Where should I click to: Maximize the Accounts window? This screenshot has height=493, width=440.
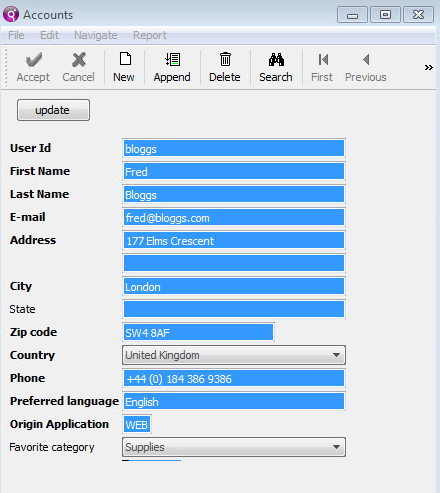coord(385,15)
